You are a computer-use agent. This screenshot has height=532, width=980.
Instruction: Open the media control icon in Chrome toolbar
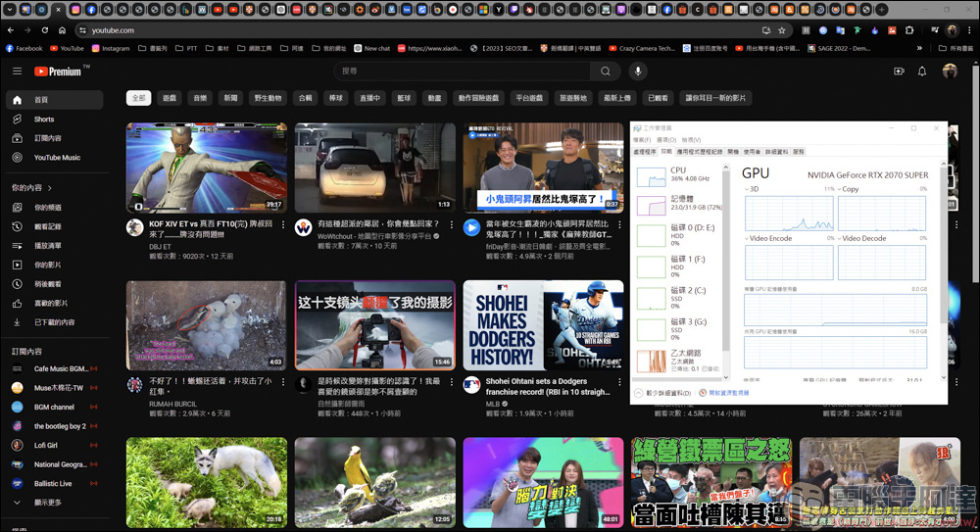[x=935, y=30]
